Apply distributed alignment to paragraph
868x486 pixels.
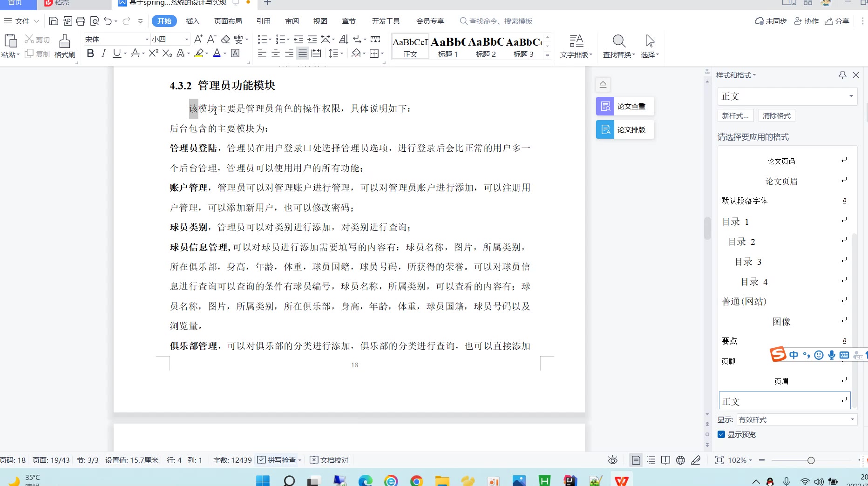(x=316, y=53)
